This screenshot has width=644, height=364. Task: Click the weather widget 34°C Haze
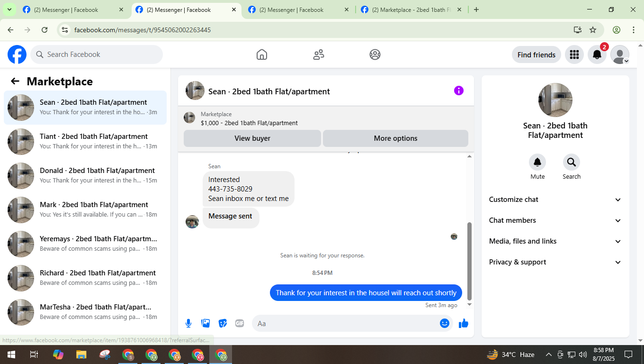[510, 355]
